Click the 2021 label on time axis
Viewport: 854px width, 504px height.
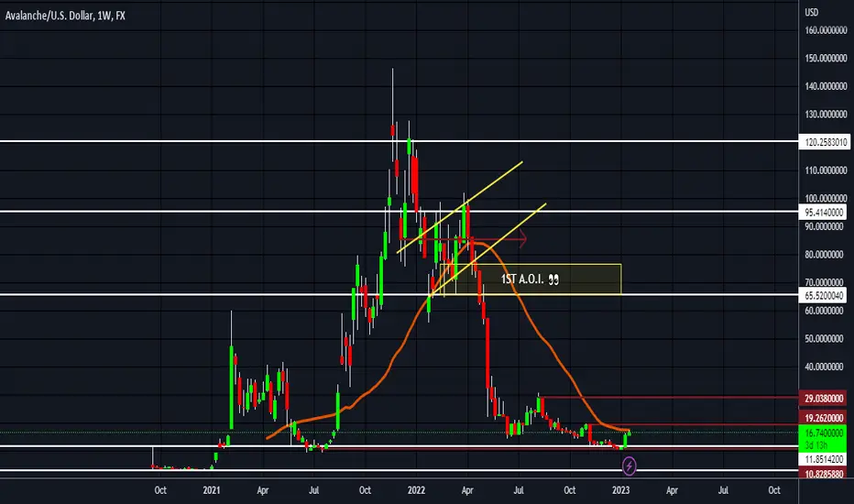(212, 490)
